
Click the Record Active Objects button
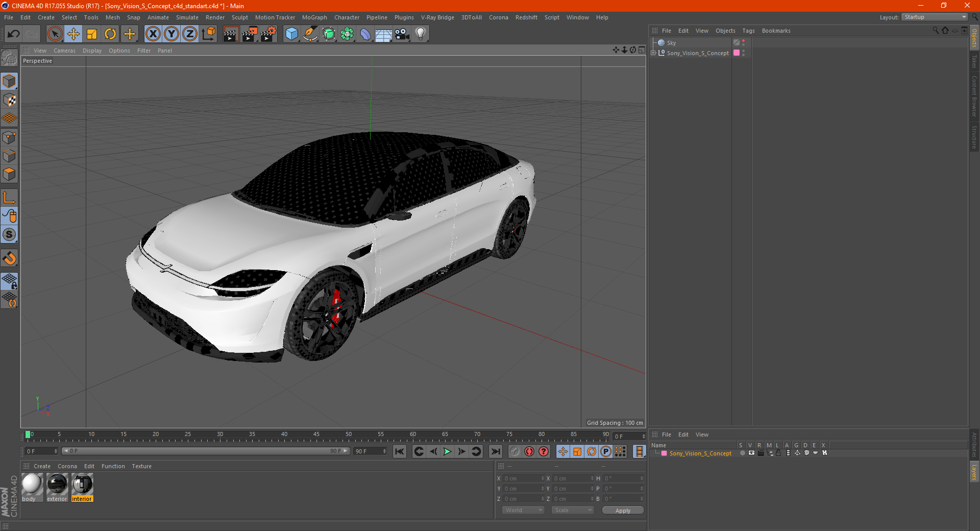515,451
